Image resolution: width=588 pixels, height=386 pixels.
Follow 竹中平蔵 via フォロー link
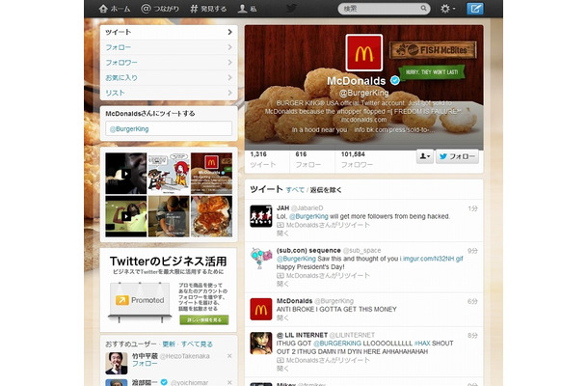(145, 364)
